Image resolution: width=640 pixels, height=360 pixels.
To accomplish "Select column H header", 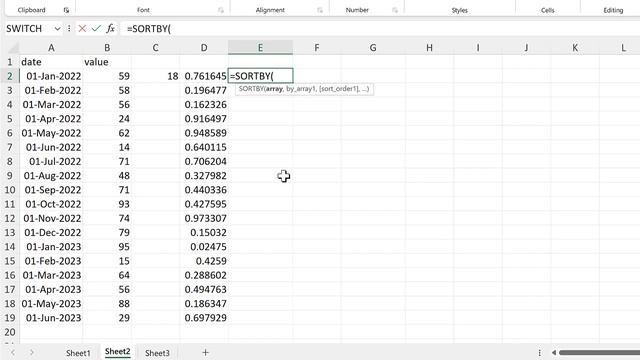I will point(429,48).
